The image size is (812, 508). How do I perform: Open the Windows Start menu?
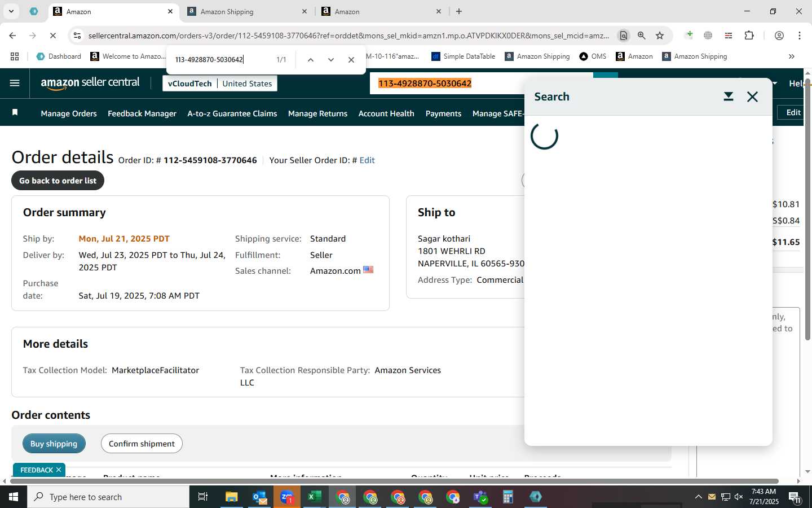pos(14,497)
